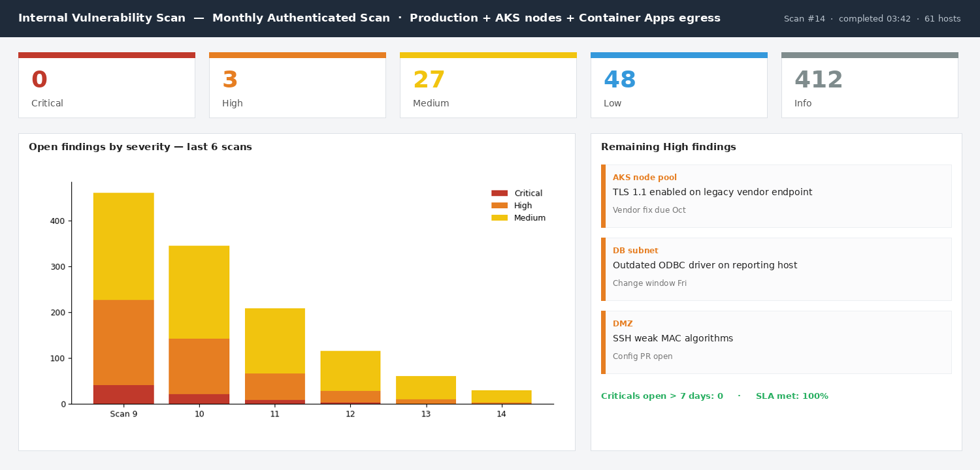Select the bar for scan 13
Screen dimensions: 980x470
[426, 390]
